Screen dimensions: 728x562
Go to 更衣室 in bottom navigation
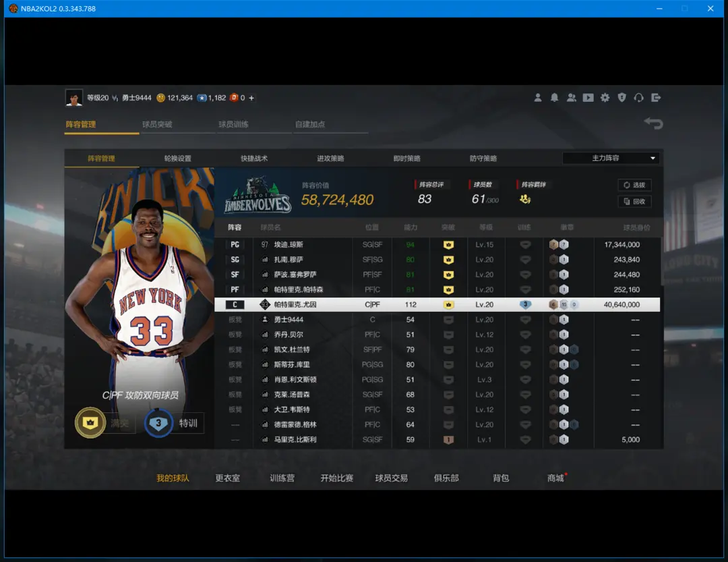[228, 478]
